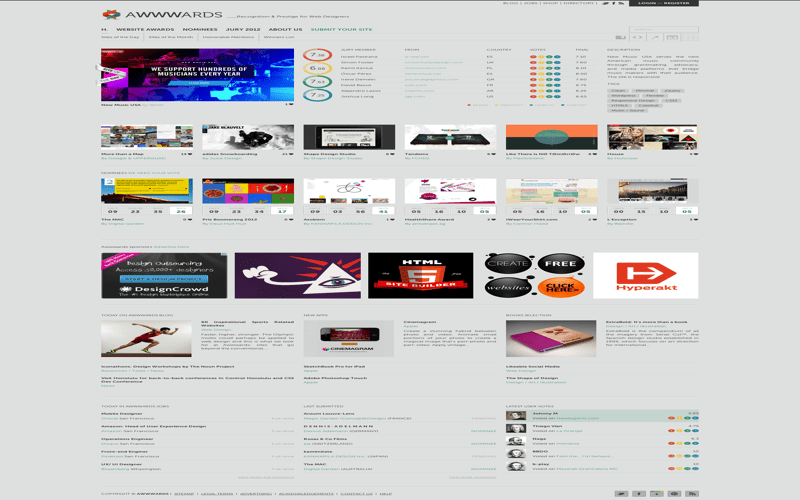Click the Johnny M user avatar

[516, 416]
